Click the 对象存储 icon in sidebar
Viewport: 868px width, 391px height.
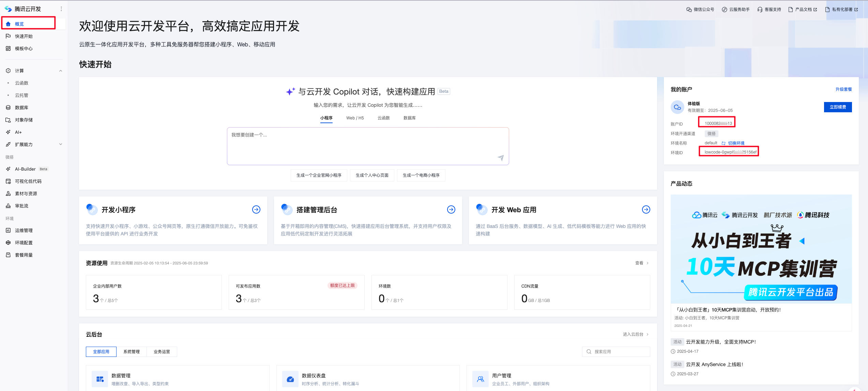(x=8, y=120)
